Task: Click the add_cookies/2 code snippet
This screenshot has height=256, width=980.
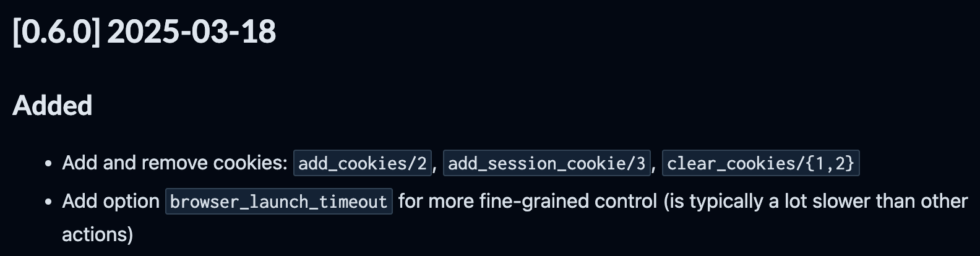Action: [363, 163]
